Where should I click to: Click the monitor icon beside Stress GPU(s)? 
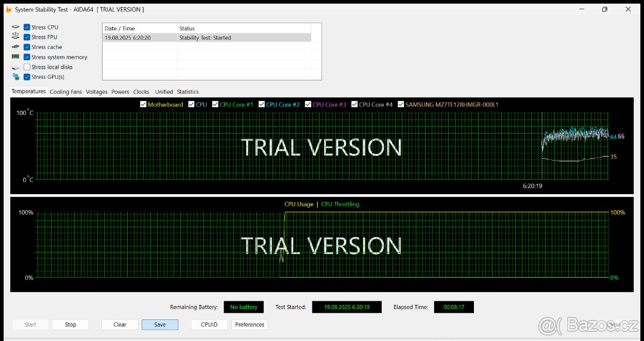tap(16, 77)
